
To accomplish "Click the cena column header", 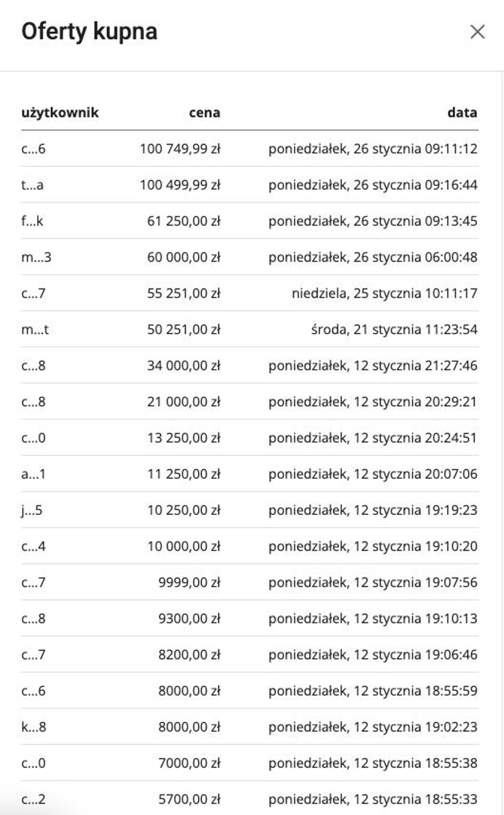I will (206, 112).
